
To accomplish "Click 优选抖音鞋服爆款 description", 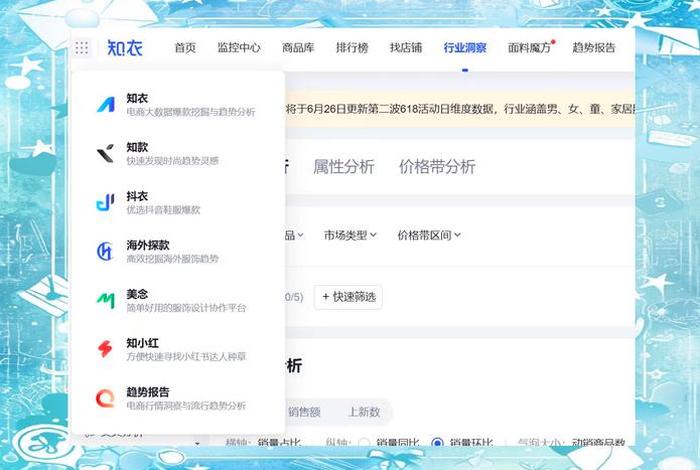I will click(x=163, y=210).
